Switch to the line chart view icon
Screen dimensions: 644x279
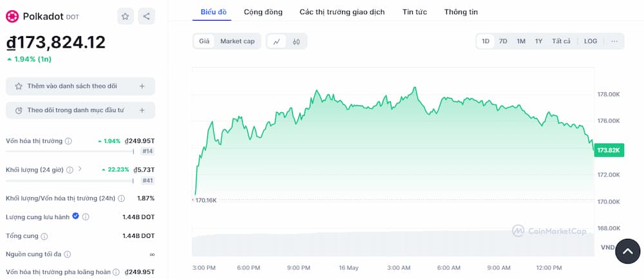point(276,41)
